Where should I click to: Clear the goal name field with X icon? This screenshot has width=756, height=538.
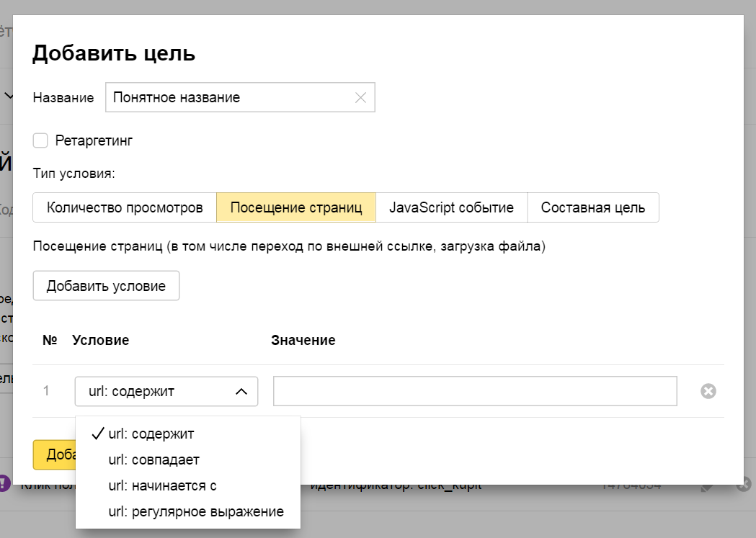point(361,98)
